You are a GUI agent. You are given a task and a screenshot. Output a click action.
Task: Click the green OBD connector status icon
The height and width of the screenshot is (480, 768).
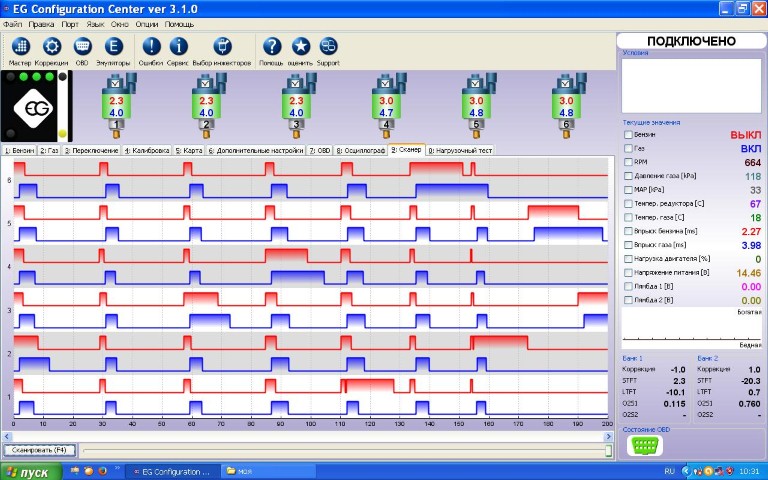pos(640,447)
